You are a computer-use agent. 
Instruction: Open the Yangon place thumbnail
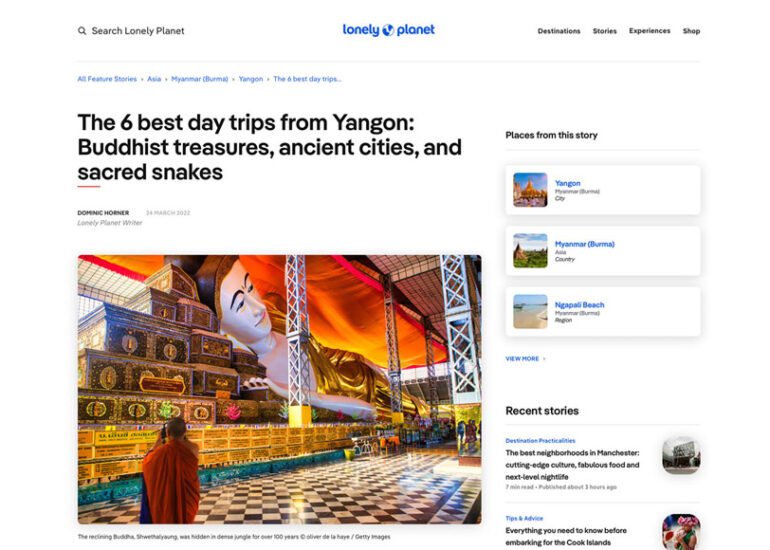[x=530, y=190]
